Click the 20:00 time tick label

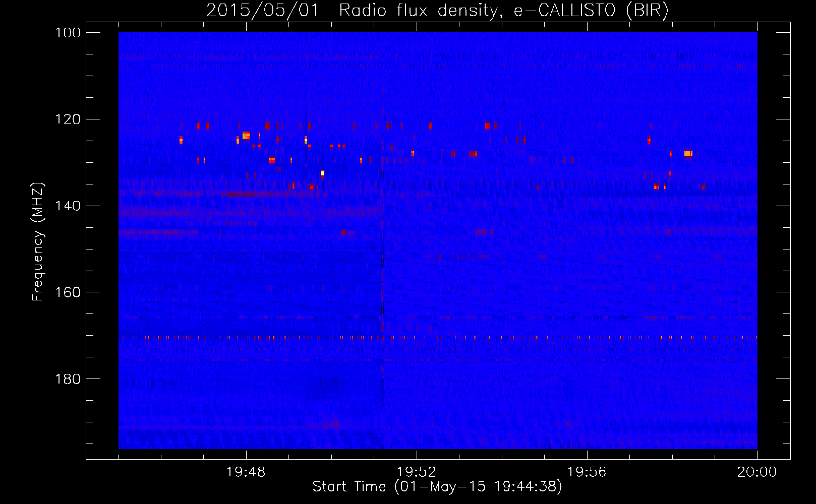[x=757, y=472]
